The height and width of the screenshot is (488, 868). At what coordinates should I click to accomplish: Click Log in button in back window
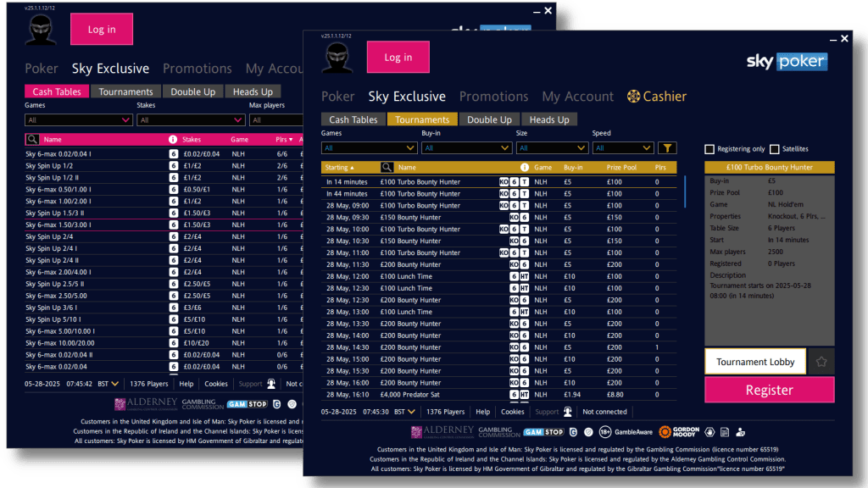pyautogui.click(x=102, y=29)
